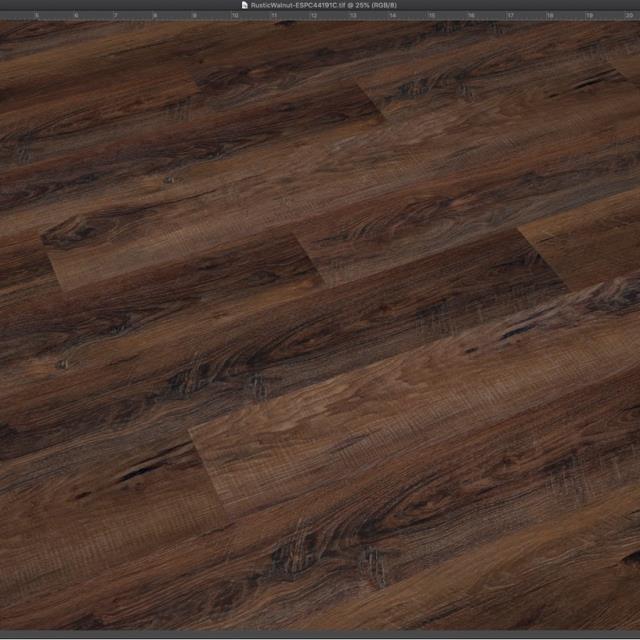640x640 pixels.
Task: Click the document file icon in title bar
Action: point(244,5)
